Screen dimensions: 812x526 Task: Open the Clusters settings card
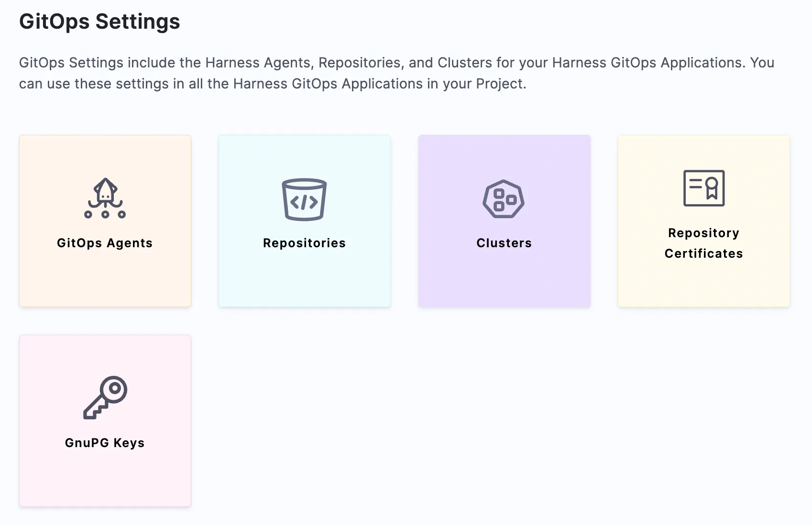coord(504,220)
